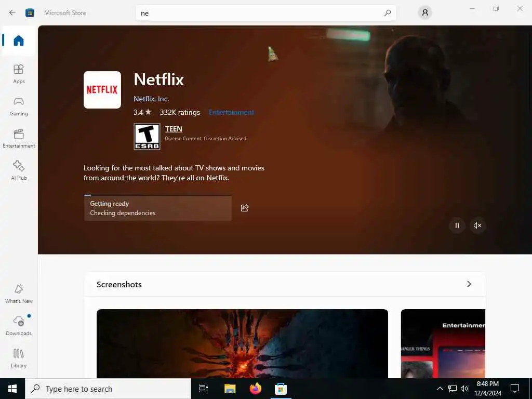Share the Netflix app page
The width and height of the screenshot is (532, 399).
pos(245,208)
